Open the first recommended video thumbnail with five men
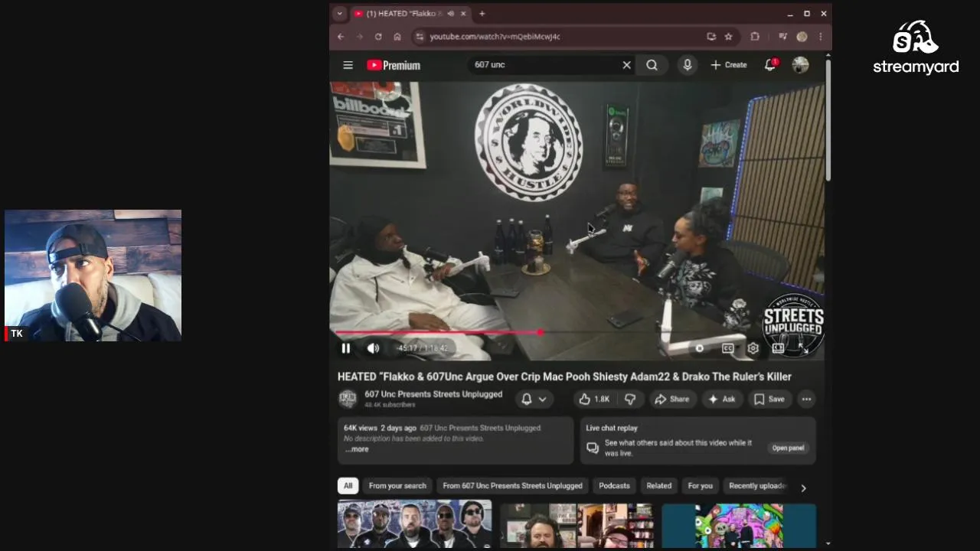The height and width of the screenshot is (551, 980). (414, 524)
